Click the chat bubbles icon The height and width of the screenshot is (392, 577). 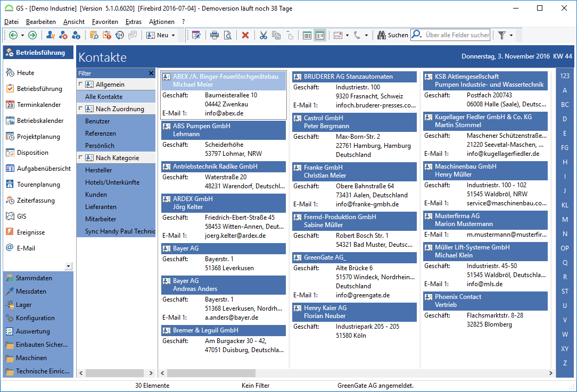click(133, 35)
